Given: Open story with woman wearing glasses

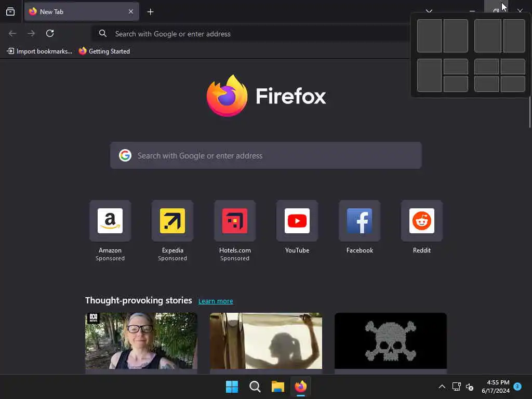Looking at the screenshot, I should [x=141, y=341].
